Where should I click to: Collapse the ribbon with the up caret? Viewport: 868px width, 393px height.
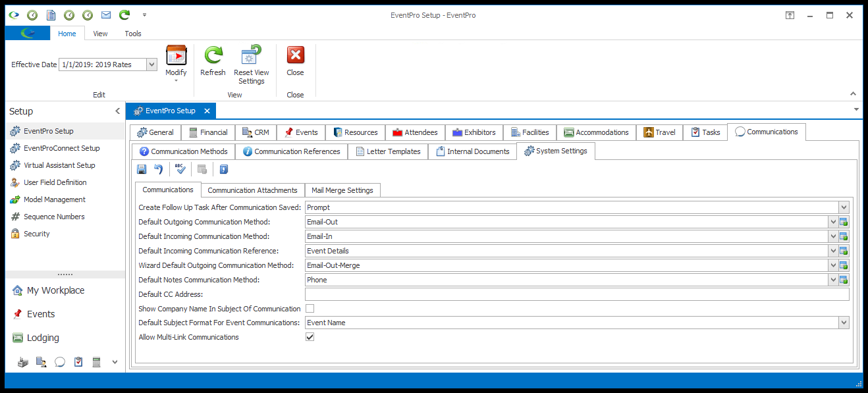(854, 94)
